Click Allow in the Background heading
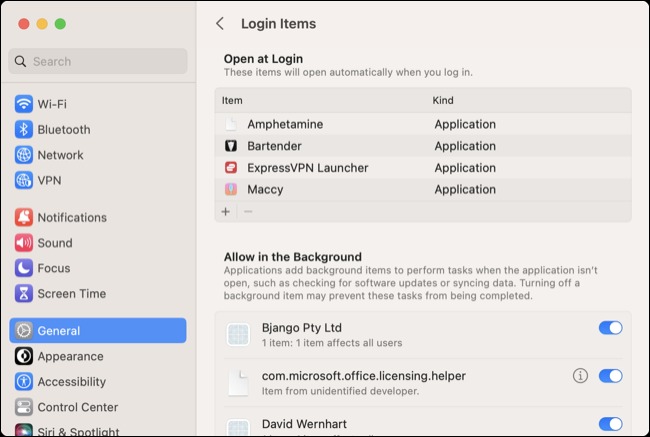Screen dimensions: 650x437 pyautogui.click(x=293, y=257)
